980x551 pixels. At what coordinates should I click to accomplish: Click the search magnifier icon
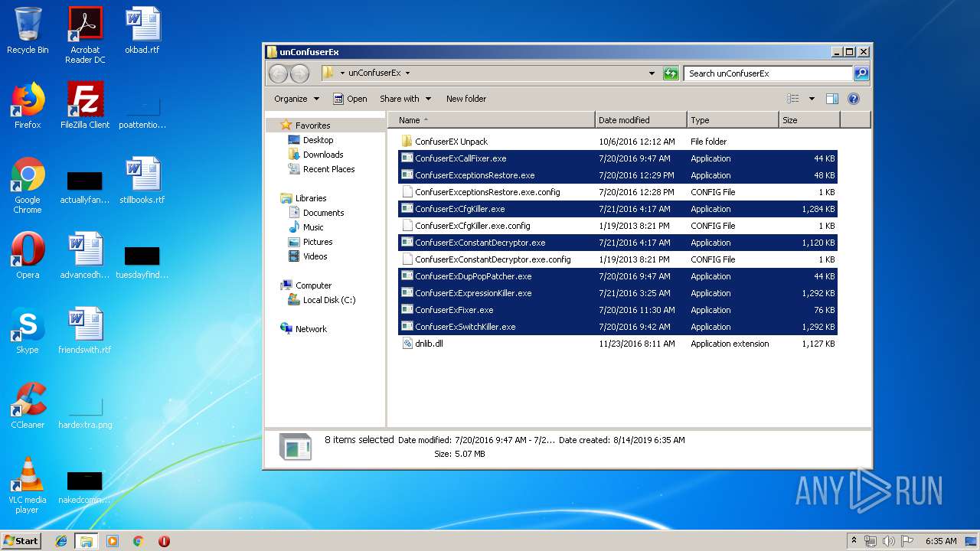[x=861, y=73]
